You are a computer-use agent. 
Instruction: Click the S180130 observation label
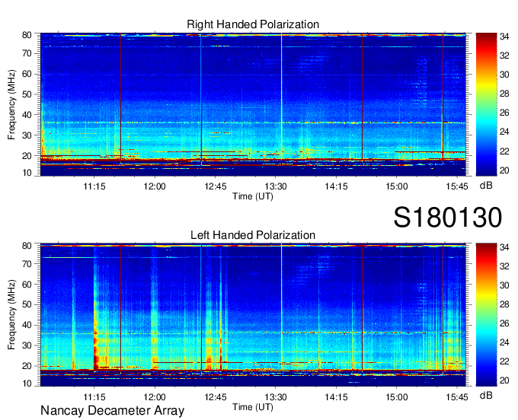(448, 217)
